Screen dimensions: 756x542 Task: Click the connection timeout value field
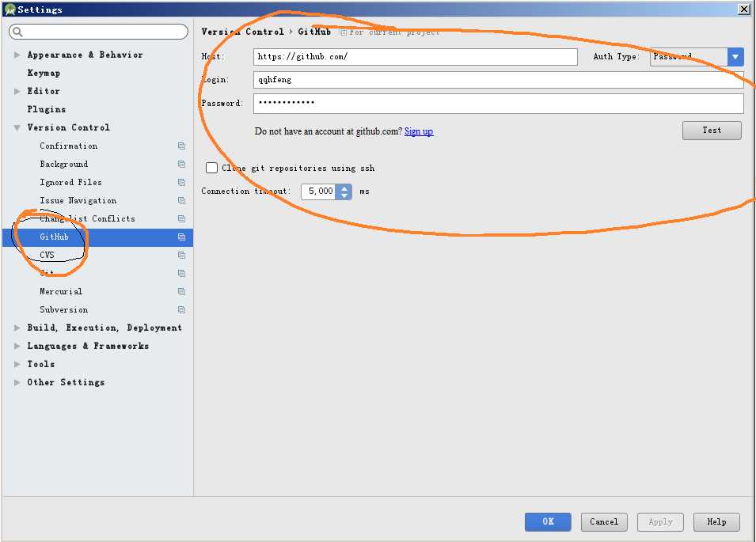pyautogui.click(x=319, y=191)
